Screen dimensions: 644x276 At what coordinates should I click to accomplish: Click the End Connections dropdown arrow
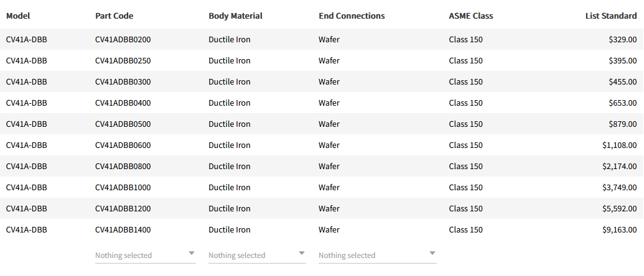tap(432, 254)
